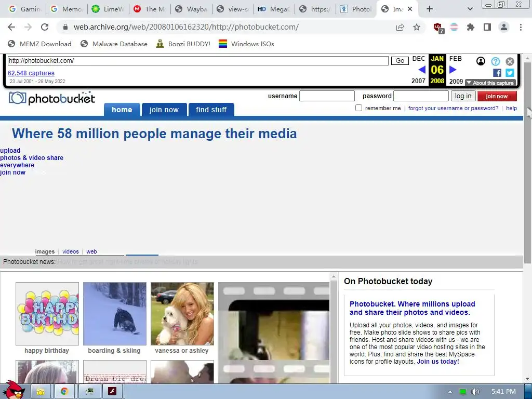Switch to the LimeWire browser tab
Viewport: 532px width, 399px height.
pyautogui.click(x=108, y=9)
